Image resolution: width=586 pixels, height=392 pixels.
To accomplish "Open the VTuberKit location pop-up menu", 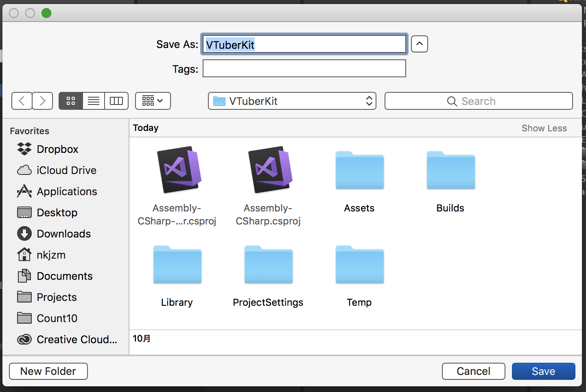I will [292, 101].
